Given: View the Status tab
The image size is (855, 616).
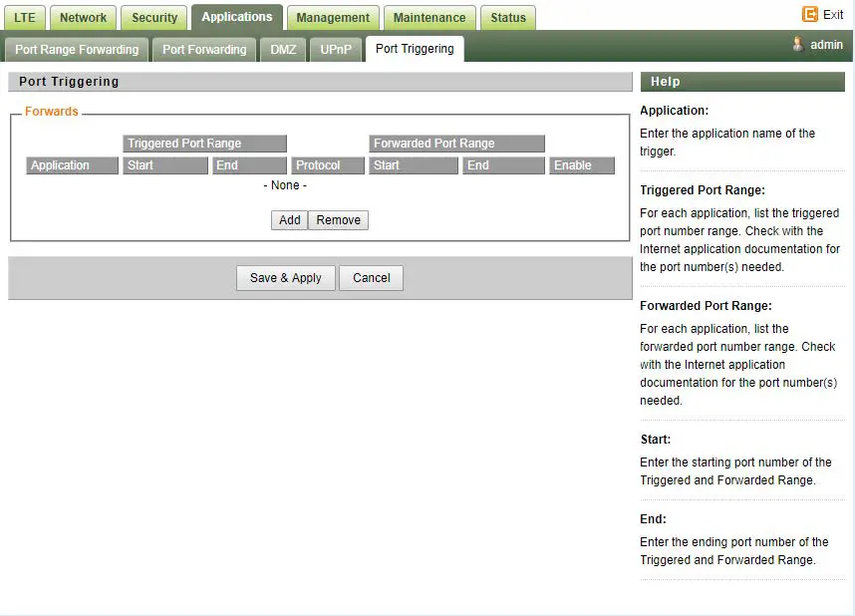Looking at the screenshot, I should tap(508, 18).
